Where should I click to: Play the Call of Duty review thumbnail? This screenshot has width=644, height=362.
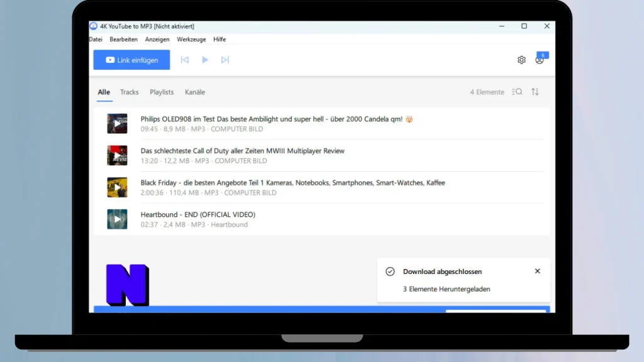[x=118, y=156]
